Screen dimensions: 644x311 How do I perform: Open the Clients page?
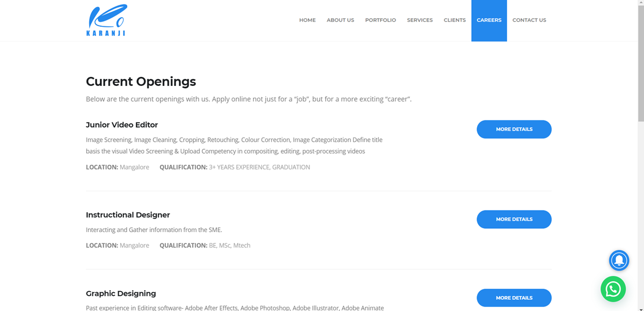[455, 20]
